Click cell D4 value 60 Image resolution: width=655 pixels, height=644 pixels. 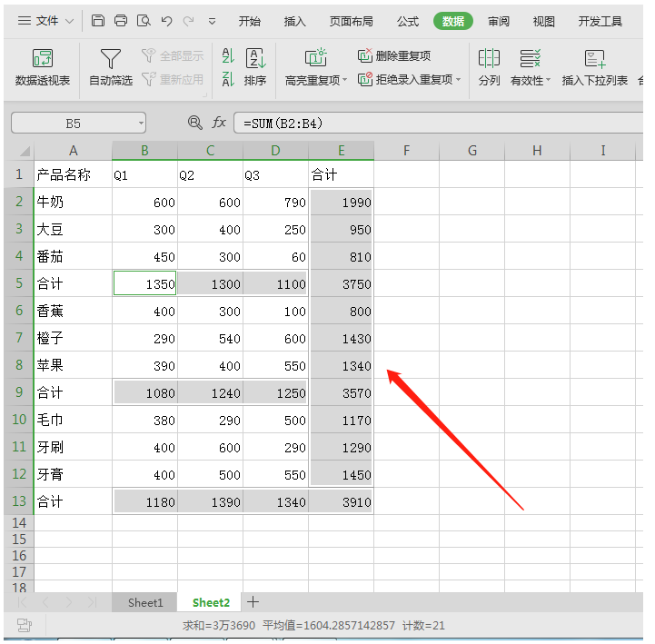tap(275, 256)
